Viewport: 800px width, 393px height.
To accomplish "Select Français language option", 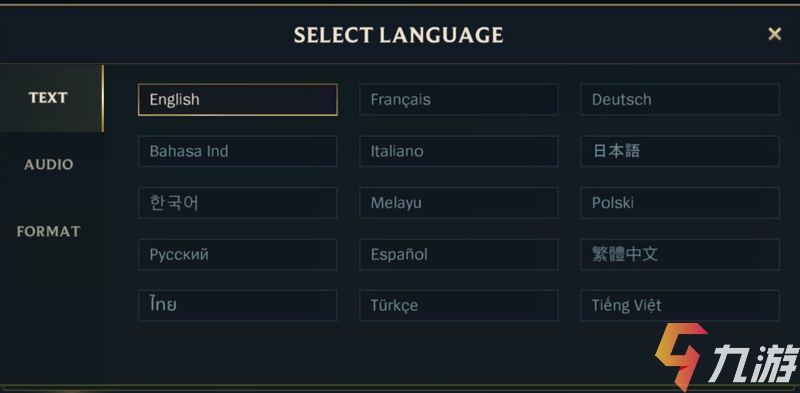I will 459,100.
